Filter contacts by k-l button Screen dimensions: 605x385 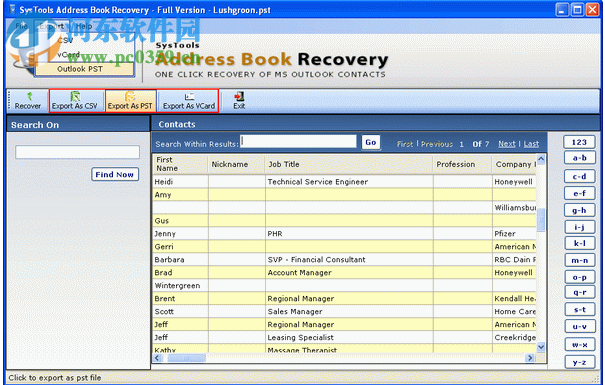point(579,243)
